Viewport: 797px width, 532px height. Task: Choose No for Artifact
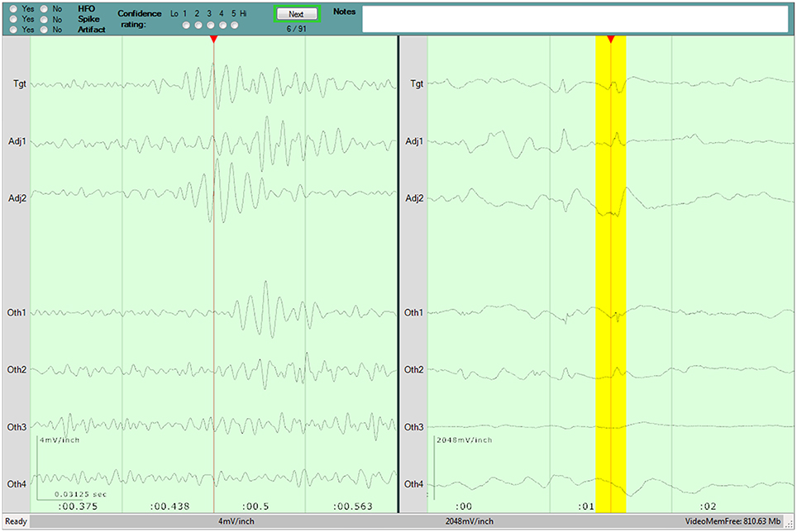[44, 30]
